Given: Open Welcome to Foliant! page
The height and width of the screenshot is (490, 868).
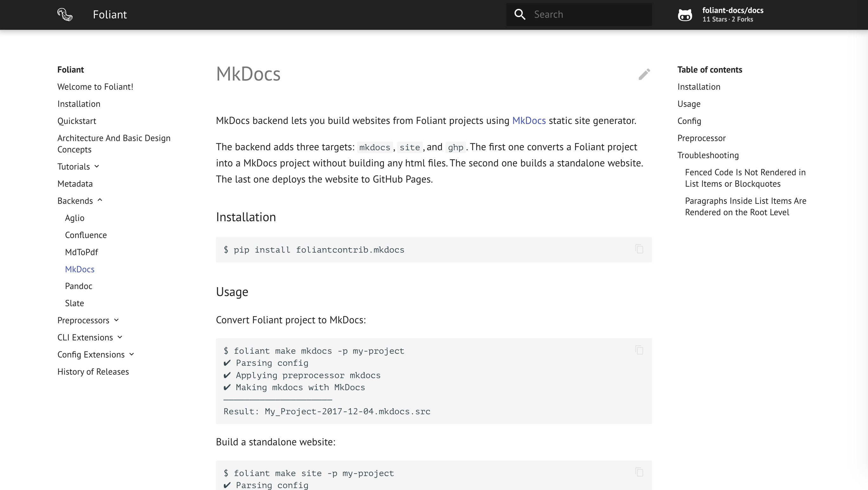Looking at the screenshot, I should [x=95, y=87].
